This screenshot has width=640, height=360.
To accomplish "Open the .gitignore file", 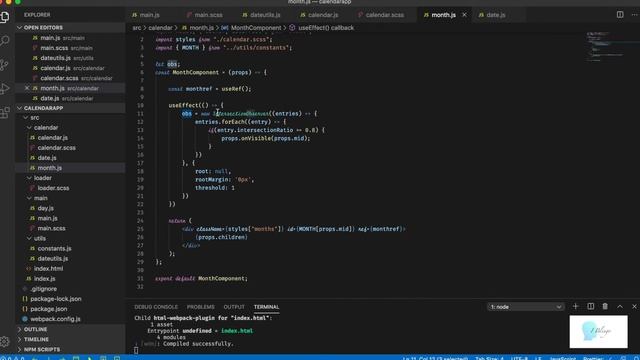I will coord(43,289).
